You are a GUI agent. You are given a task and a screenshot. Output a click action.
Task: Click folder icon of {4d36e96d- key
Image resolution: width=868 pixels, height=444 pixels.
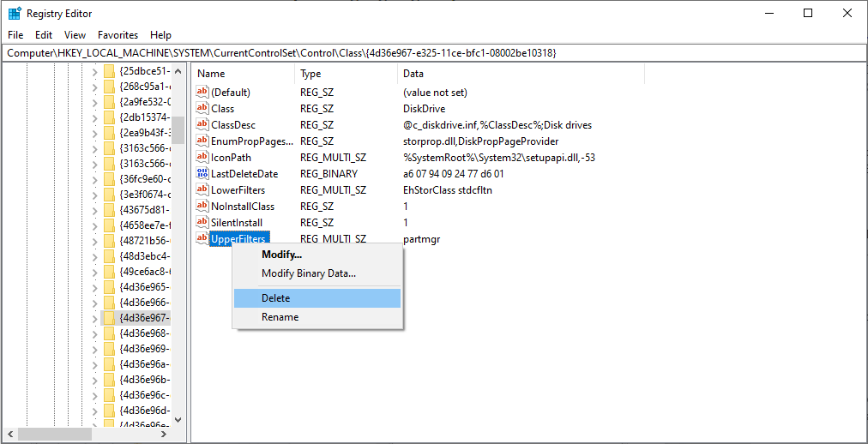click(110, 410)
